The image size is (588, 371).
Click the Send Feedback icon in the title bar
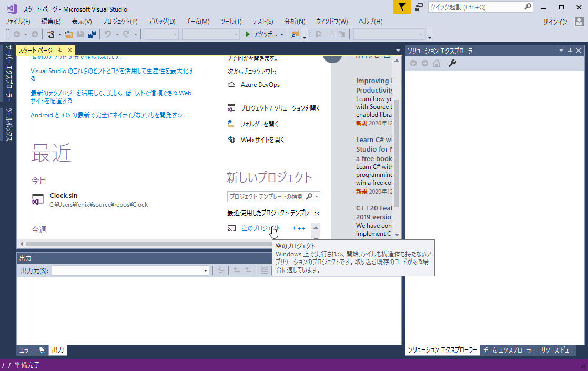(419, 7)
